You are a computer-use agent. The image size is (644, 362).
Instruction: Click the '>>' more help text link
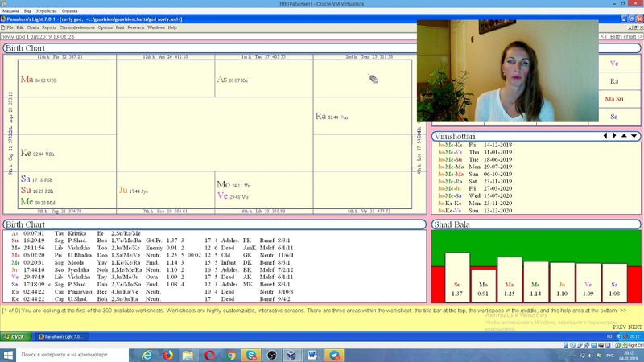coord(623,311)
